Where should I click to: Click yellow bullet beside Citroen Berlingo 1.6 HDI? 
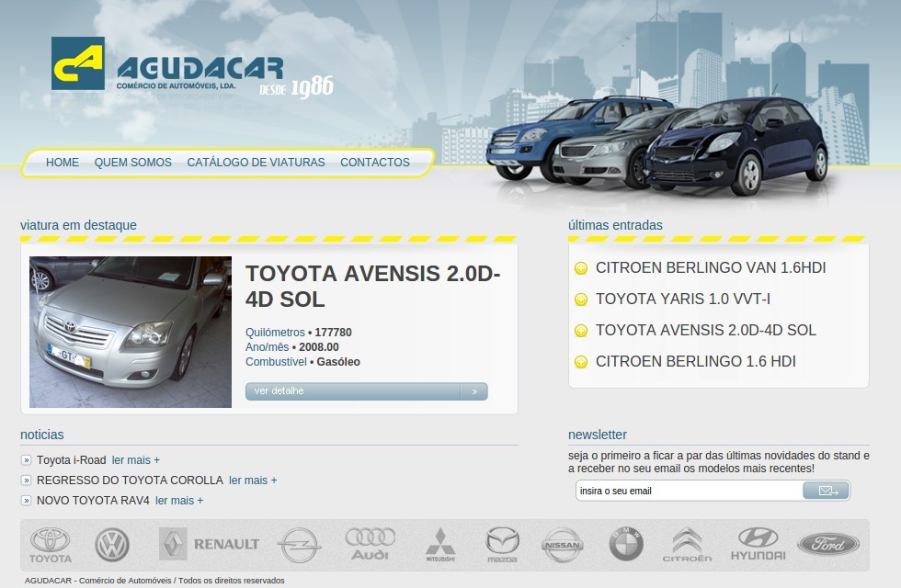pos(581,362)
